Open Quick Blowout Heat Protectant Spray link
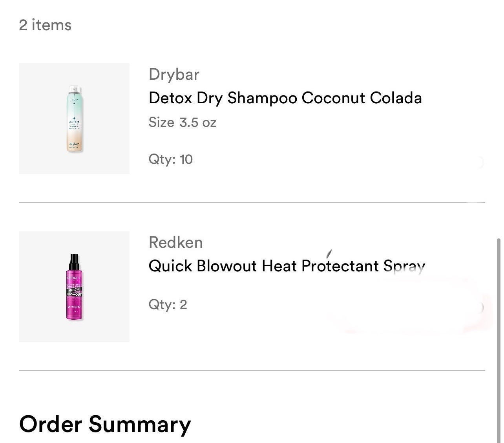This screenshot has width=504, height=443. (x=287, y=266)
